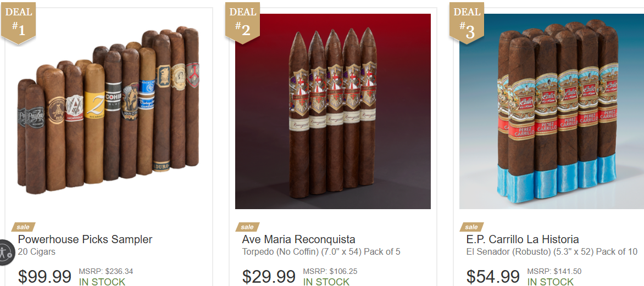The width and height of the screenshot is (644, 286).
Task: Click the $54.99 La Historia price
Action: tap(493, 277)
